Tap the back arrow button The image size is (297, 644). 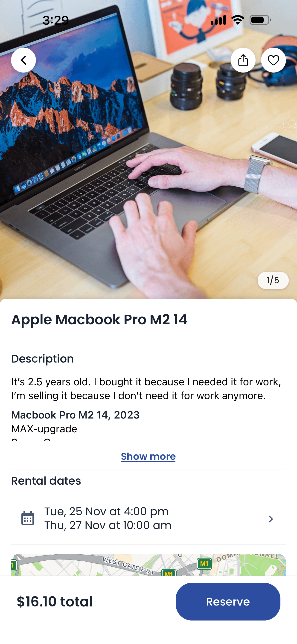pyautogui.click(x=23, y=60)
